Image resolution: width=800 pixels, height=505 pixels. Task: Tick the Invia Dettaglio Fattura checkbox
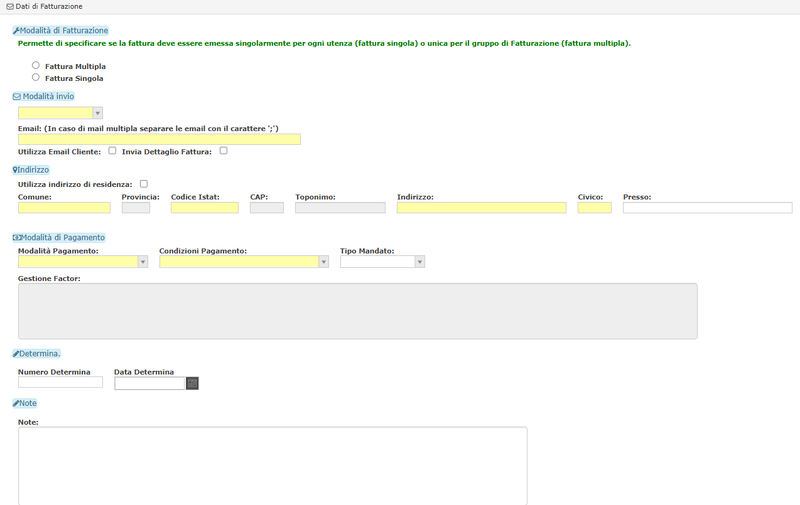[223, 150]
